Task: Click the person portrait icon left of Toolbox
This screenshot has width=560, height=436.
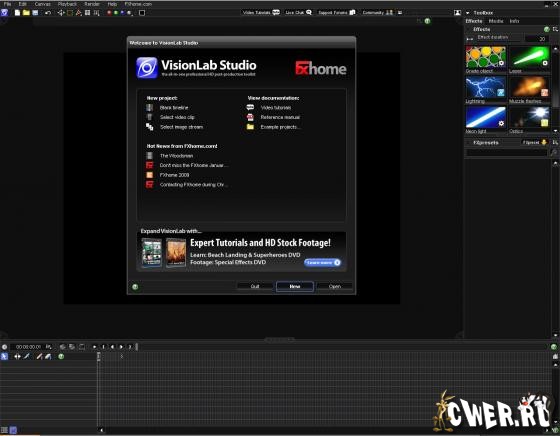Action: (x=458, y=13)
